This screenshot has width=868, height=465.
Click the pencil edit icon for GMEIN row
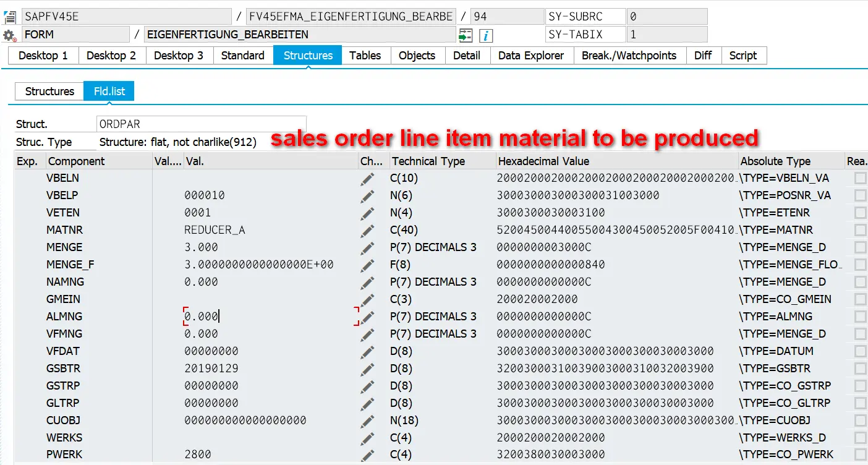(368, 299)
